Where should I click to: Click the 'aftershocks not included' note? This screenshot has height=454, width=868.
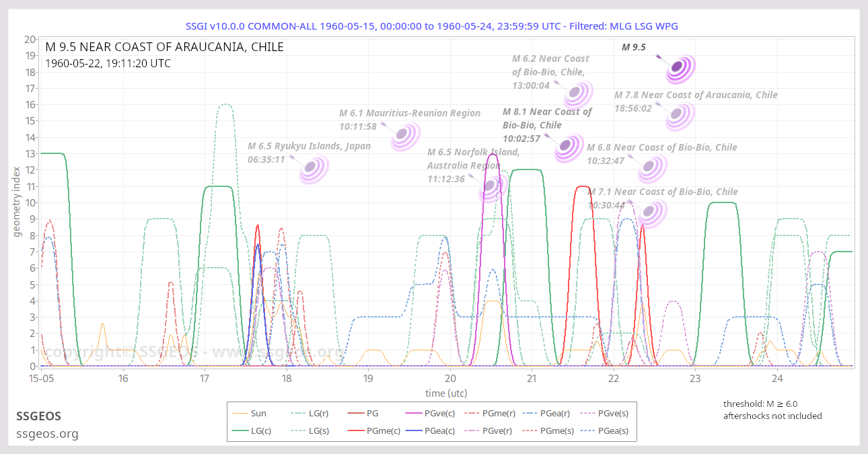coord(772,416)
